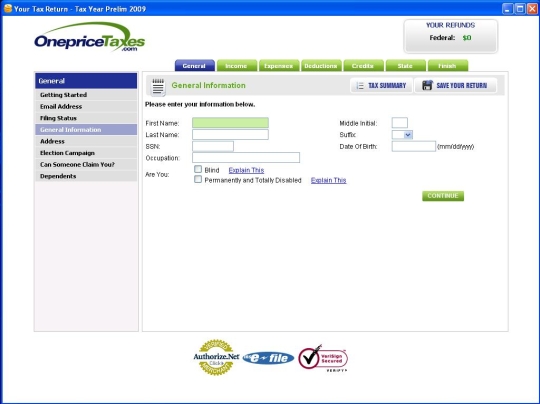Click the Last Name input field
The width and height of the screenshot is (540, 404).
(x=230, y=135)
